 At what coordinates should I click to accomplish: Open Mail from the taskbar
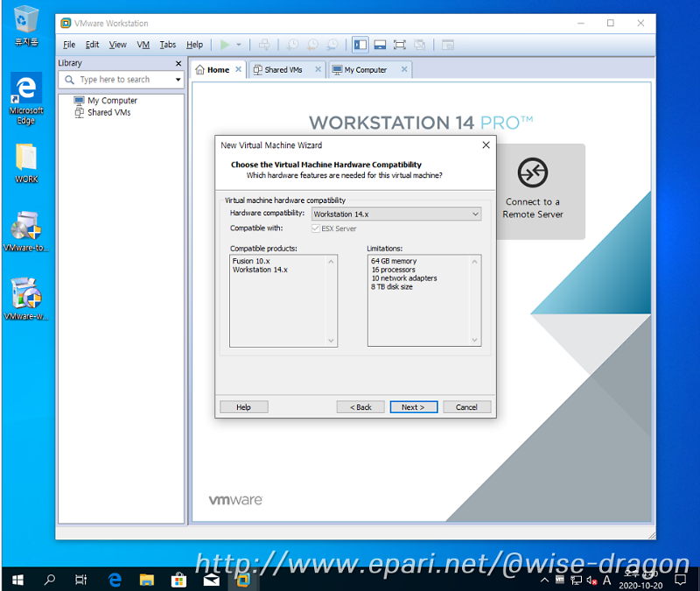tap(211, 580)
